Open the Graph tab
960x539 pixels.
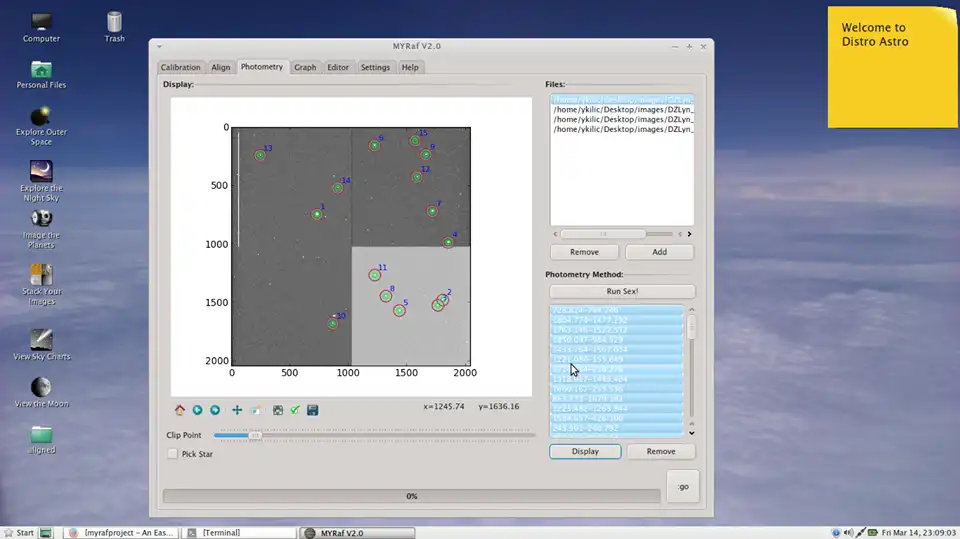click(305, 67)
